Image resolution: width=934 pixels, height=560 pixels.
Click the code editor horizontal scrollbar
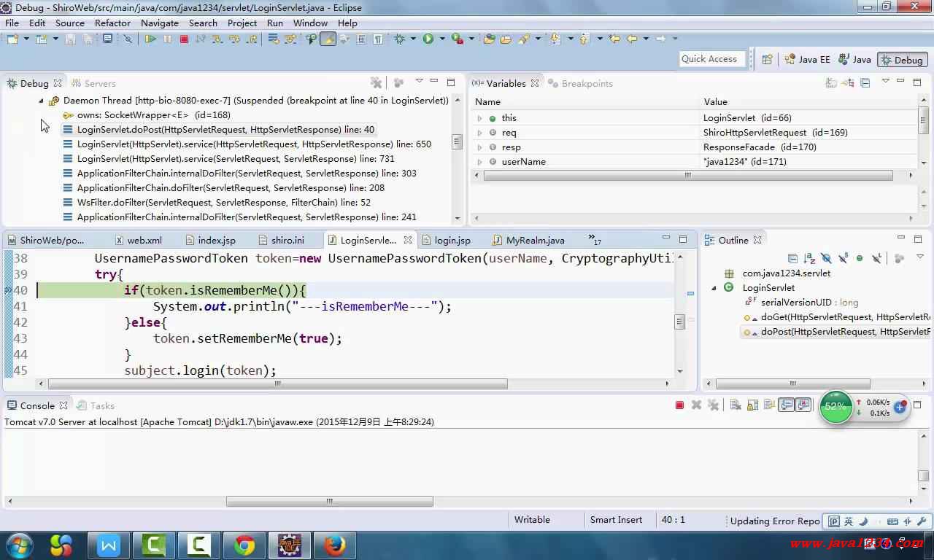tap(277, 384)
